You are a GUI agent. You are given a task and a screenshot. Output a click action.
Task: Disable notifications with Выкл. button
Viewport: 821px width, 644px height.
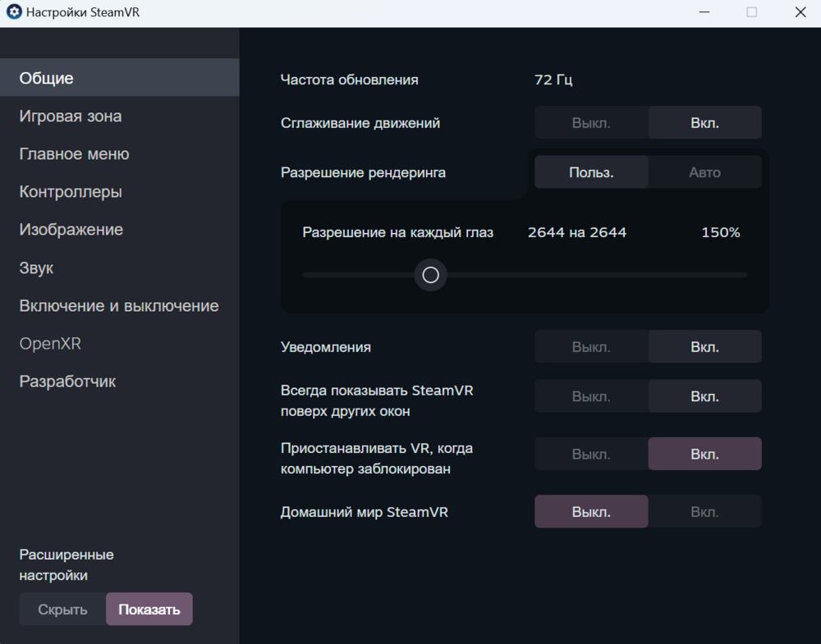click(x=591, y=347)
